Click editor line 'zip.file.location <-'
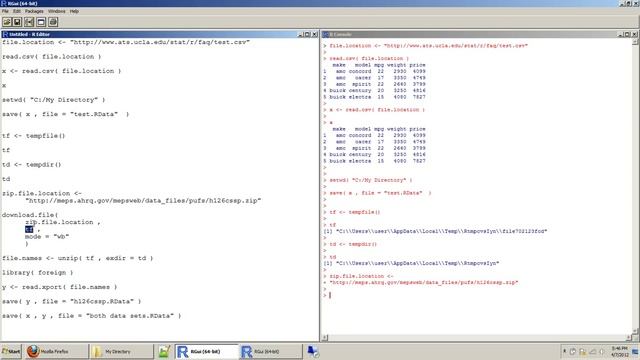This screenshot has height=360, width=640. 42,193
